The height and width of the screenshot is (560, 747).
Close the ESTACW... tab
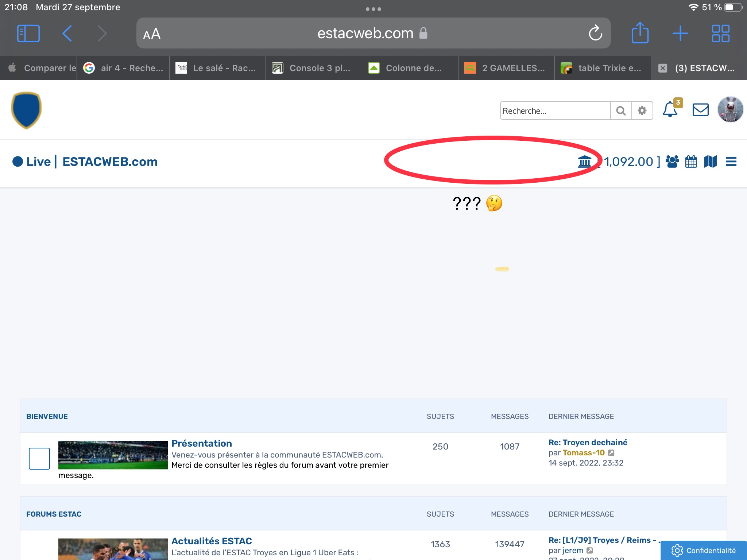click(x=663, y=68)
